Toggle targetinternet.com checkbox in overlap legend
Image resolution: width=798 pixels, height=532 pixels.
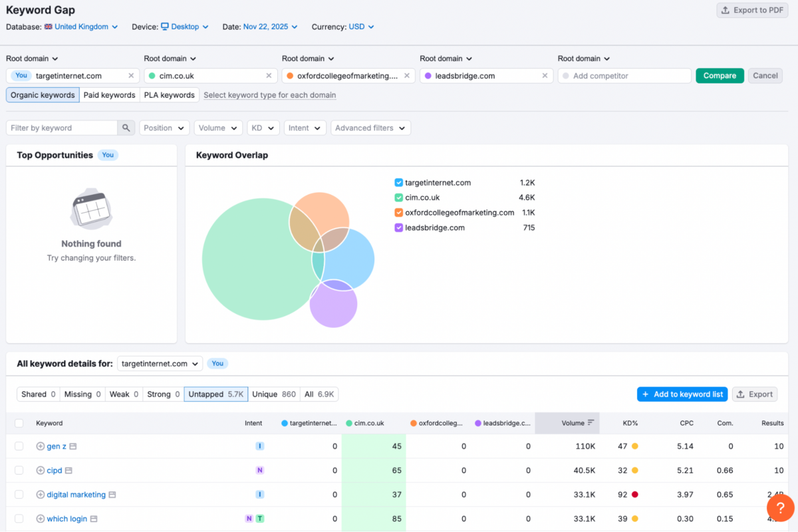pos(398,182)
